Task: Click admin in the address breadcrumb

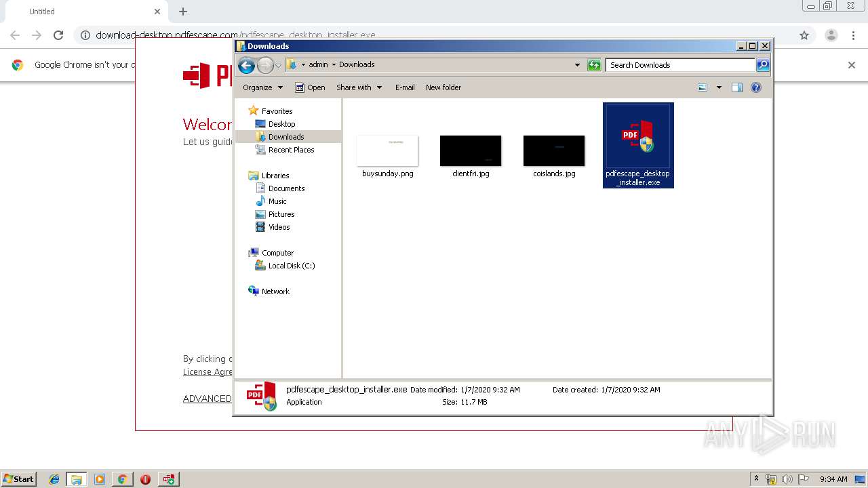Action: tap(318, 65)
